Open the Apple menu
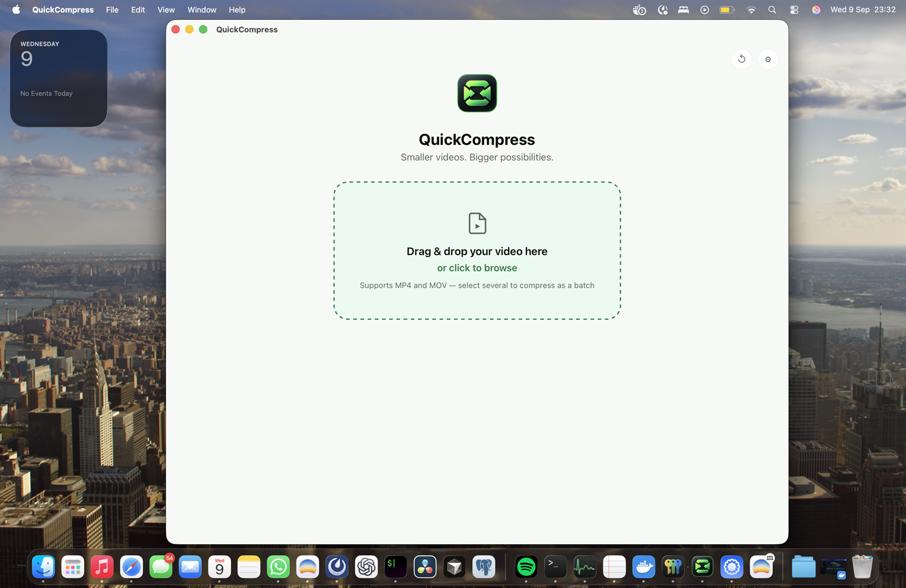The height and width of the screenshot is (588, 906). (x=16, y=10)
